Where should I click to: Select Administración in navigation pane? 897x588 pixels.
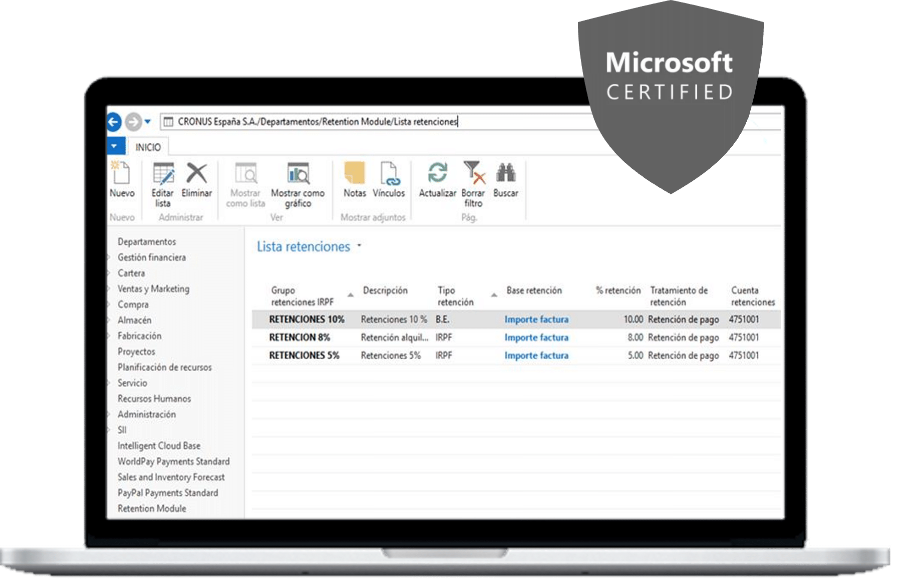pos(147,414)
